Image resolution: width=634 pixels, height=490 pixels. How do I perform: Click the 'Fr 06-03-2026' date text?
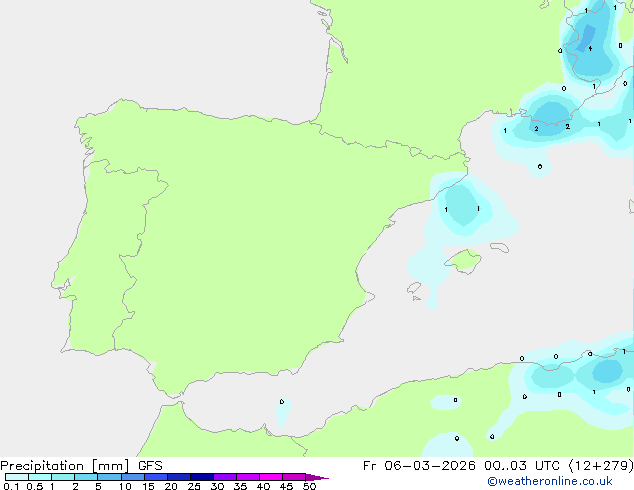pyautogui.click(x=419, y=466)
